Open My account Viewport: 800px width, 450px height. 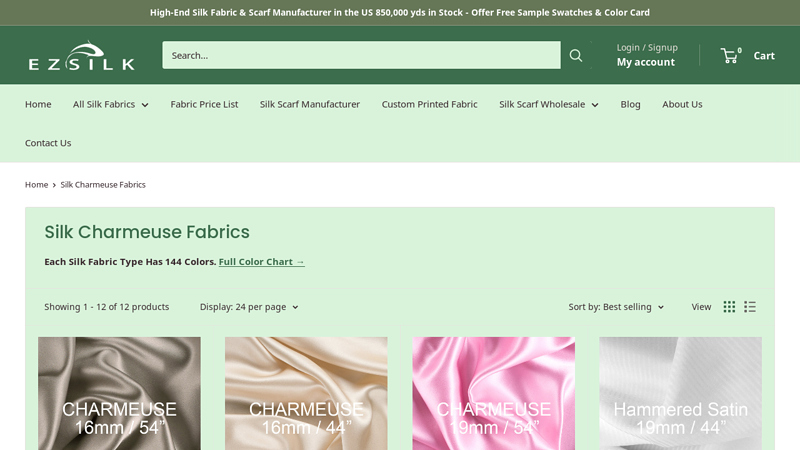pyautogui.click(x=645, y=62)
